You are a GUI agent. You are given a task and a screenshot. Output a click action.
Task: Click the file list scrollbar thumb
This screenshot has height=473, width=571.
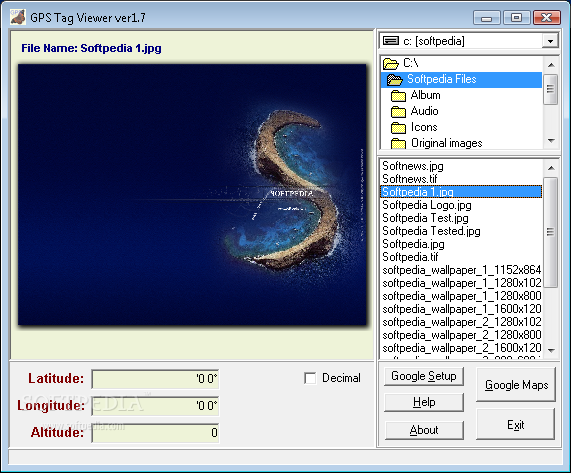tap(551, 232)
